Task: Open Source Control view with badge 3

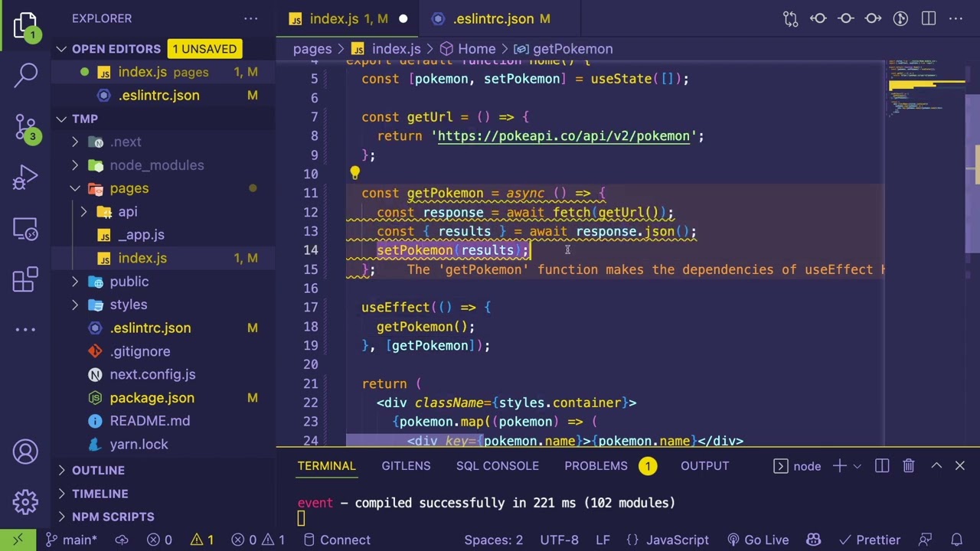Action: (x=25, y=128)
